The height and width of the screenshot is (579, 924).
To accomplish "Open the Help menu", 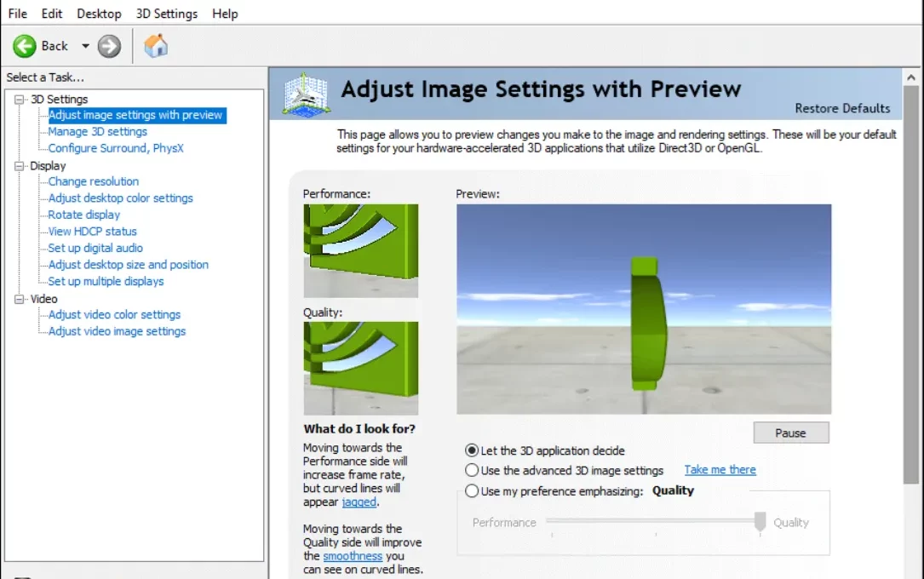I will point(225,14).
